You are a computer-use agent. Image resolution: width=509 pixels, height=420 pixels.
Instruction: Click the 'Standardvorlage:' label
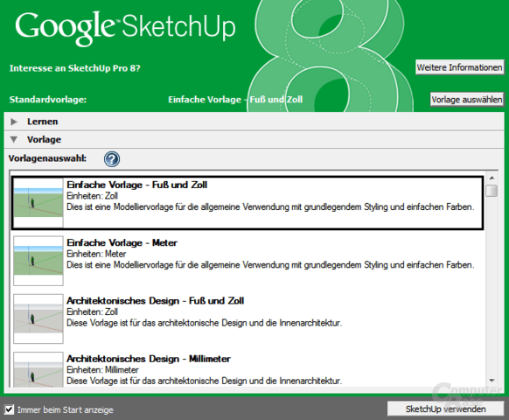pos(48,100)
